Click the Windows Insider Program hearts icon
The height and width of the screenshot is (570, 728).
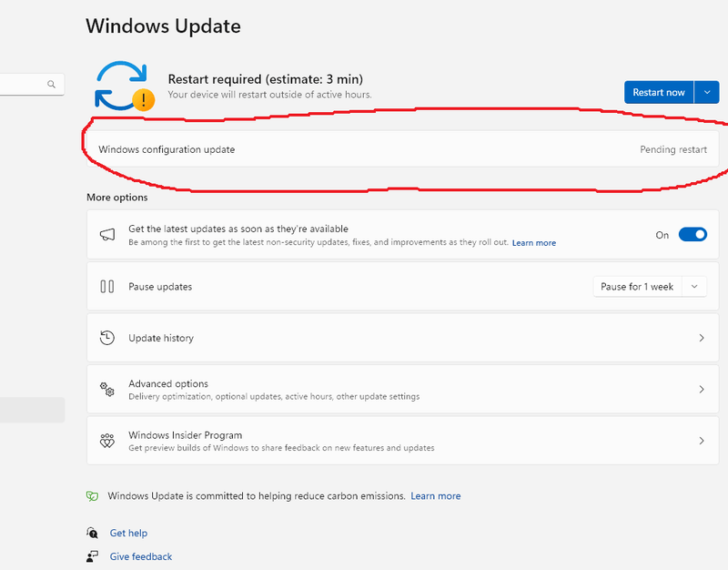(107, 441)
